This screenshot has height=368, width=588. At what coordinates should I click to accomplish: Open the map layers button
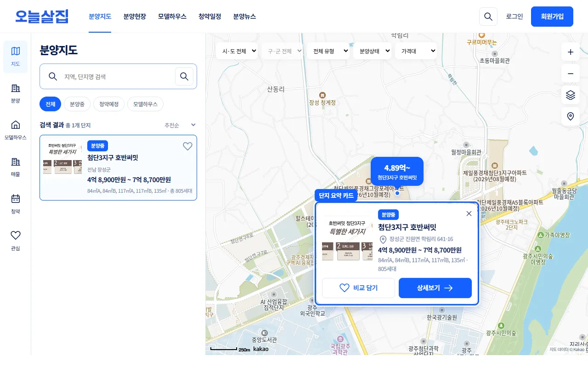(x=571, y=95)
